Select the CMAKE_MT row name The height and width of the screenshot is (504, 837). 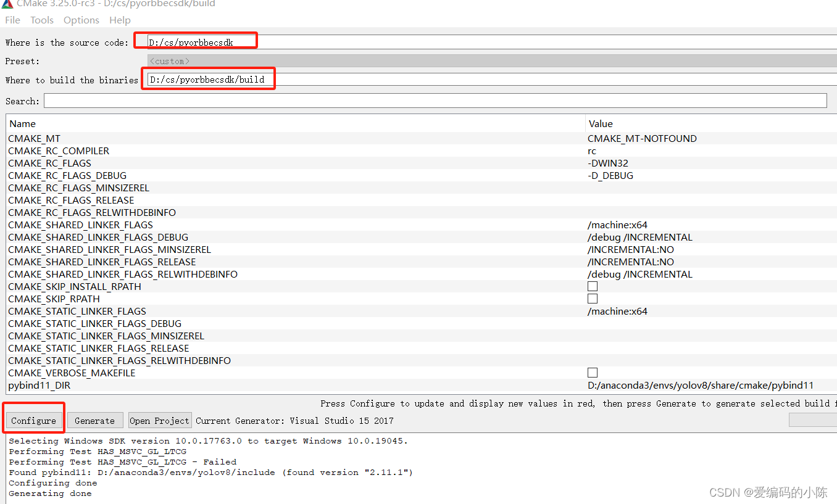pos(34,138)
